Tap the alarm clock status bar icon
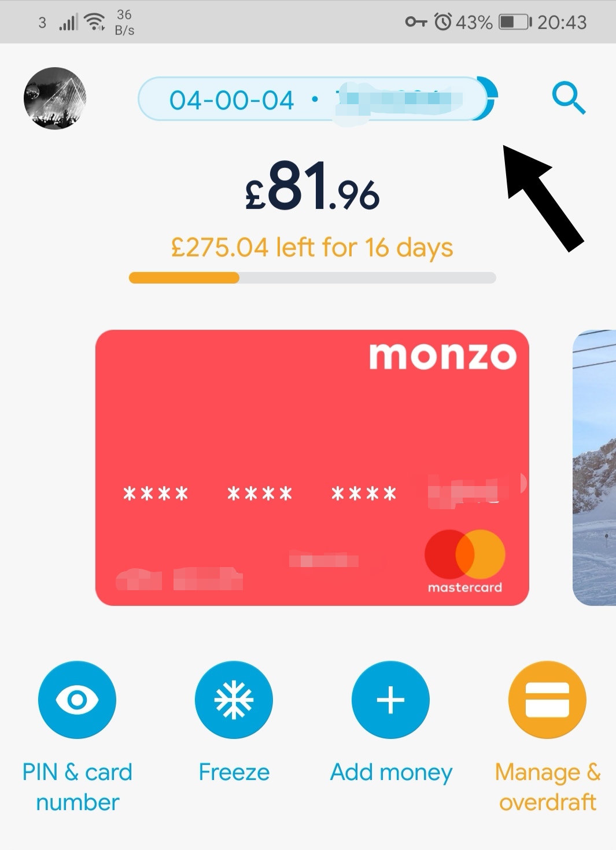Viewport: 616px width, 850px height. (443, 22)
